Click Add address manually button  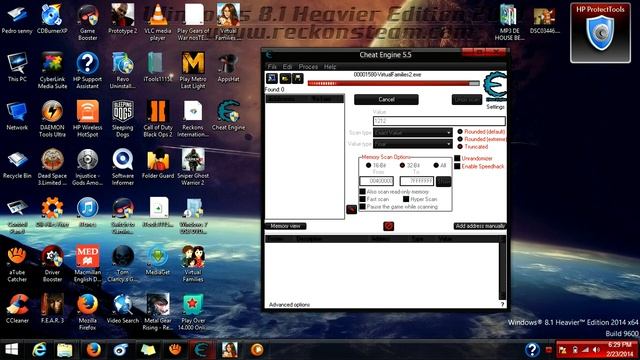tap(480, 226)
